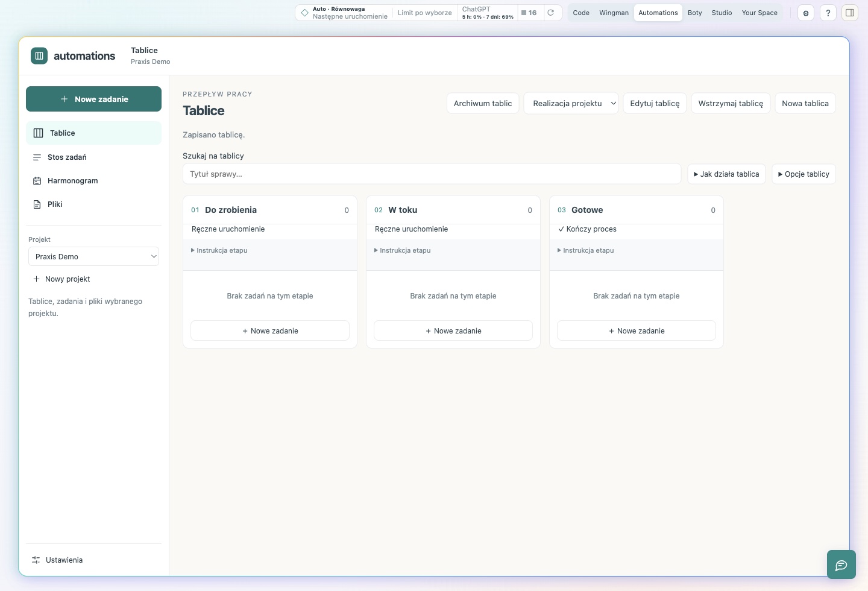Image resolution: width=868 pixels, height=591 pixels.
Task: Create a board with Nowa tablica
Action: (805, 103)
